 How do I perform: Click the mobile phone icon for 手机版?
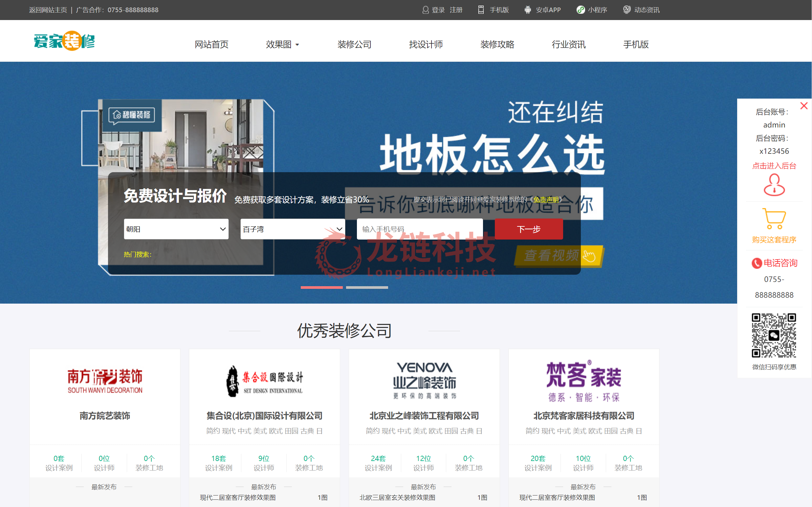pyautogui.click(x=481, y=10)
